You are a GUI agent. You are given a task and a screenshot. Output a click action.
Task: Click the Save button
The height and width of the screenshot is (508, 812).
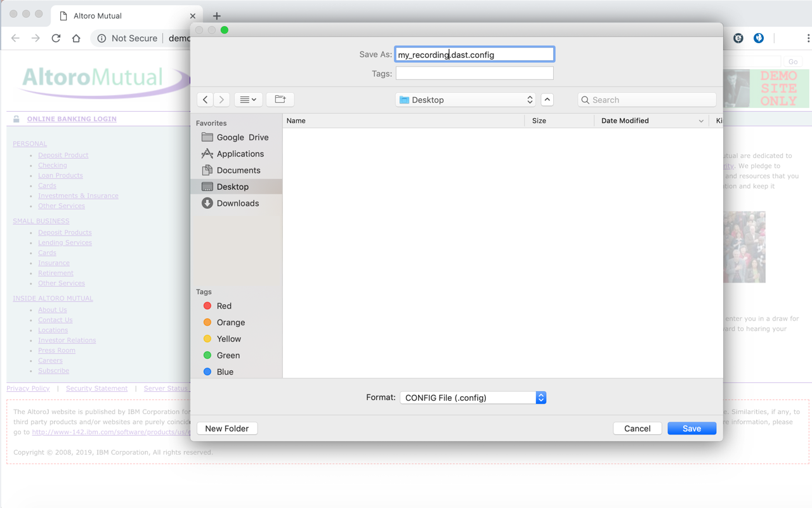tap(691, 428)
